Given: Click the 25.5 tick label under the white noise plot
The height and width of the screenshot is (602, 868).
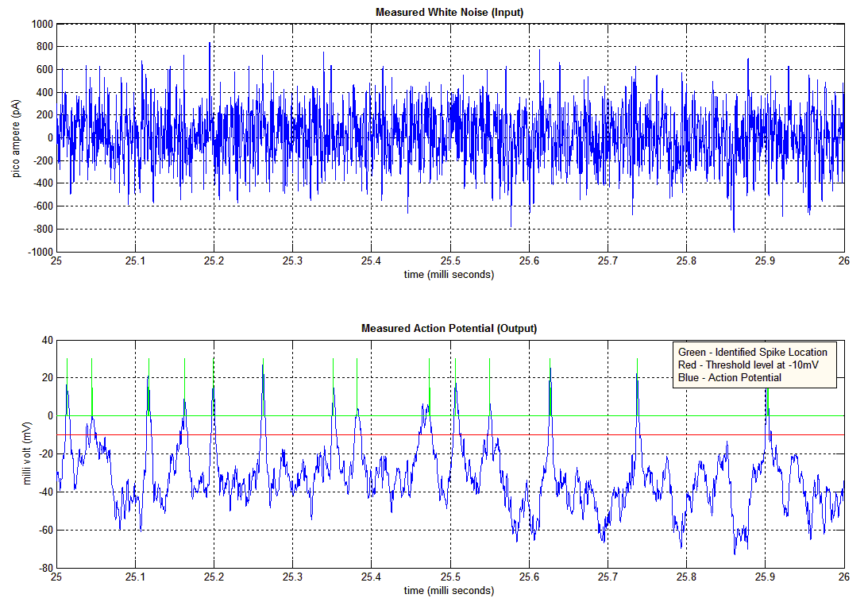Looking at the screenshot, I should pyautogui.click(x=450, y=261).
